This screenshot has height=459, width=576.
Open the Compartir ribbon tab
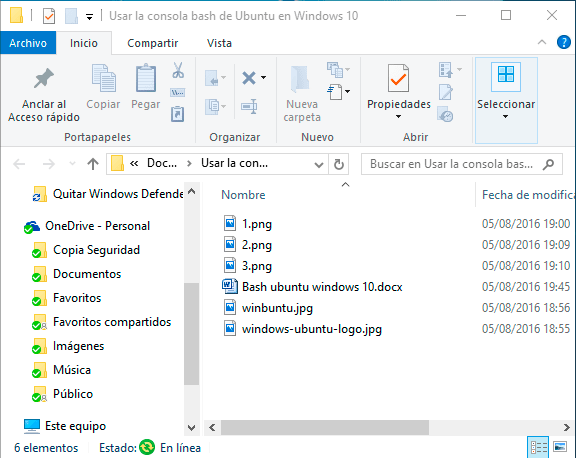152,43
